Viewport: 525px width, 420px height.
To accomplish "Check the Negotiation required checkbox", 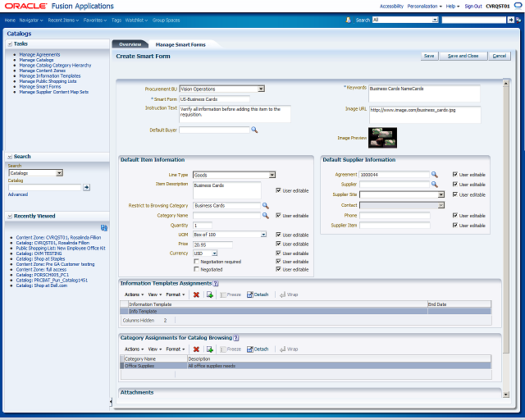I will (x=197, y=261).
